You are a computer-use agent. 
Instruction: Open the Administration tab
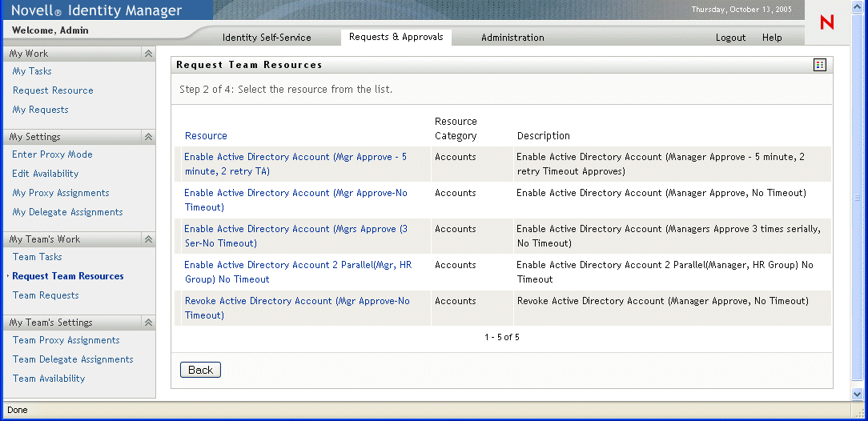(x=512, y=38)
